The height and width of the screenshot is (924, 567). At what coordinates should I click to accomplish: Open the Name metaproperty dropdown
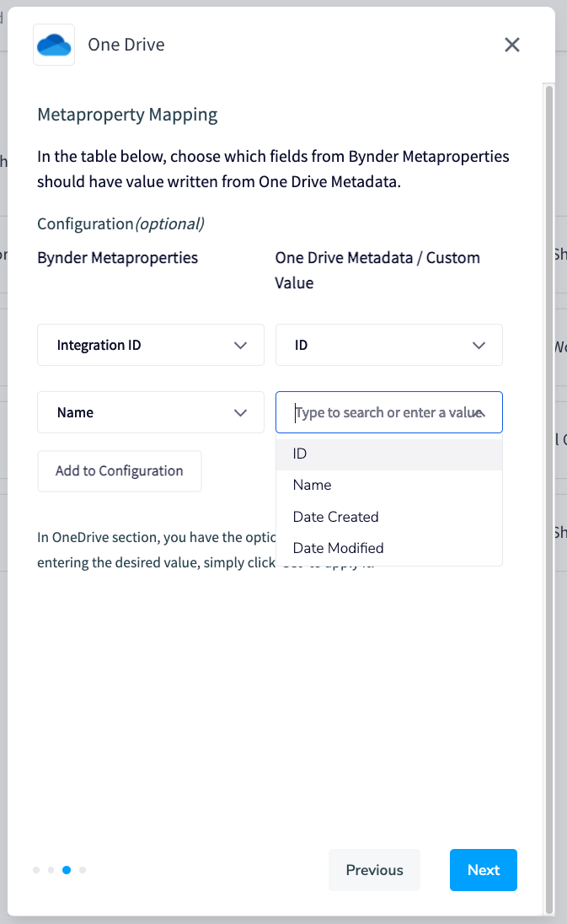pos(151,412)
